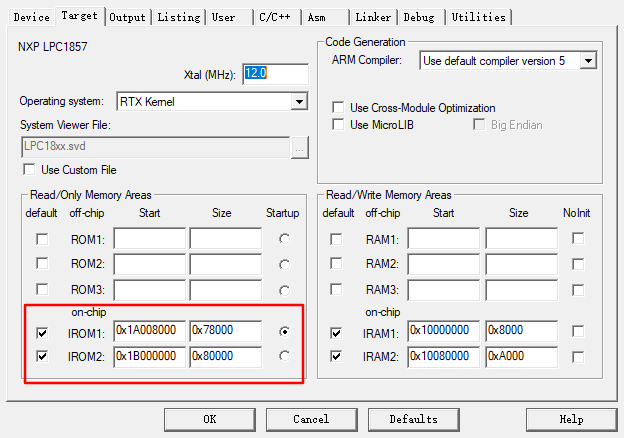
Task: Go to the User tab
Action: [229, 17]
